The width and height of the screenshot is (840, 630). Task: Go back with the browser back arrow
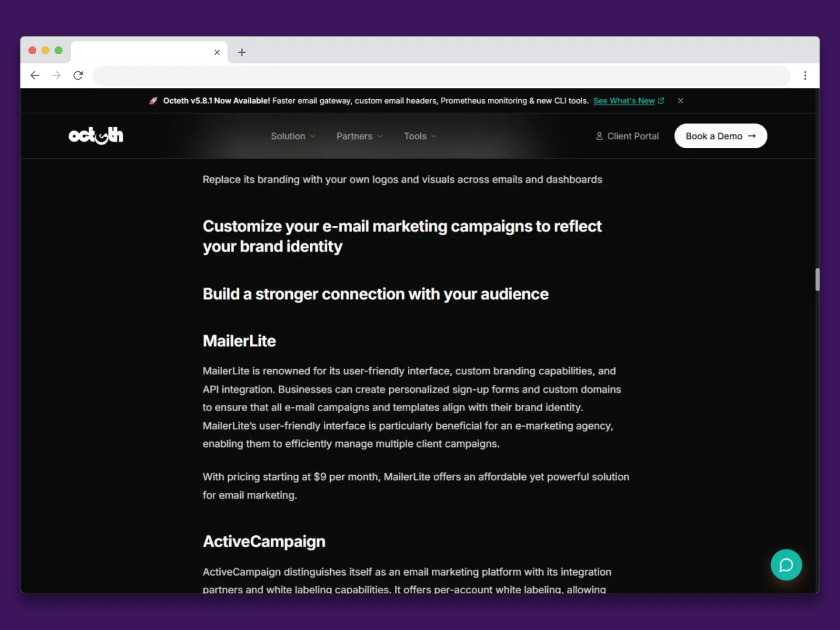coord(35,75)
